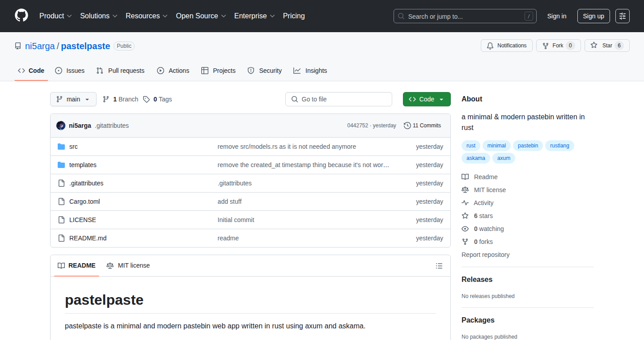Expand the Enterprise menu
The height and width of the screenshot is (340, 644).
tap(254, 16)
